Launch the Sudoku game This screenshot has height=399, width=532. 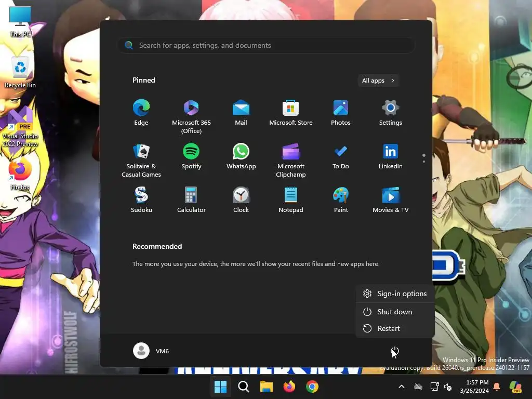[141, 200]
